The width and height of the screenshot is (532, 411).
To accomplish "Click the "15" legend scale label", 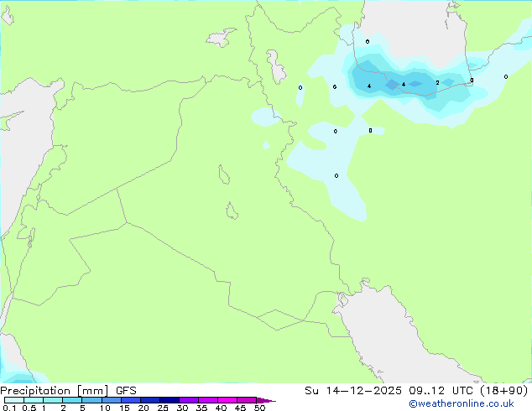I will (x=124, y=408).
